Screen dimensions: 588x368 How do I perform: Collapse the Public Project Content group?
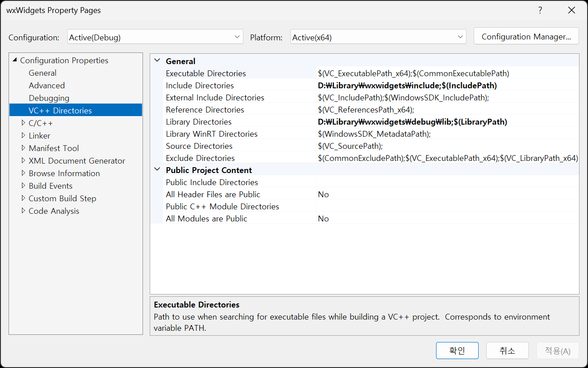click(x=157, y=170)
